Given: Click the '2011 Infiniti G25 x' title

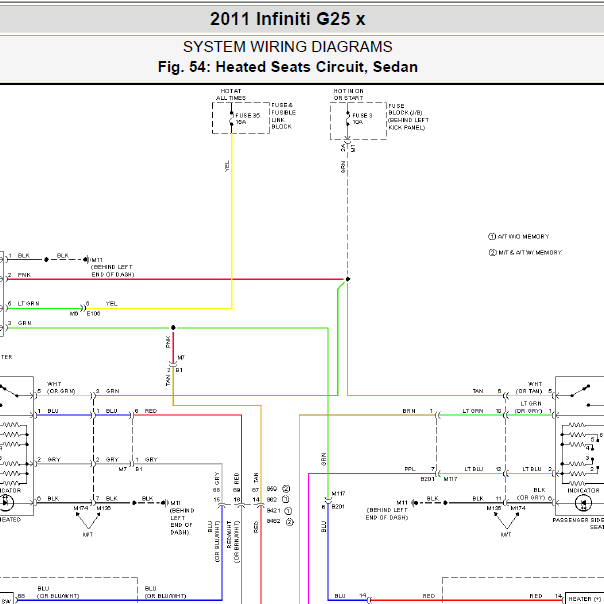Looking at the screenshot, I should pyautogui.click(x=287, y=18).
